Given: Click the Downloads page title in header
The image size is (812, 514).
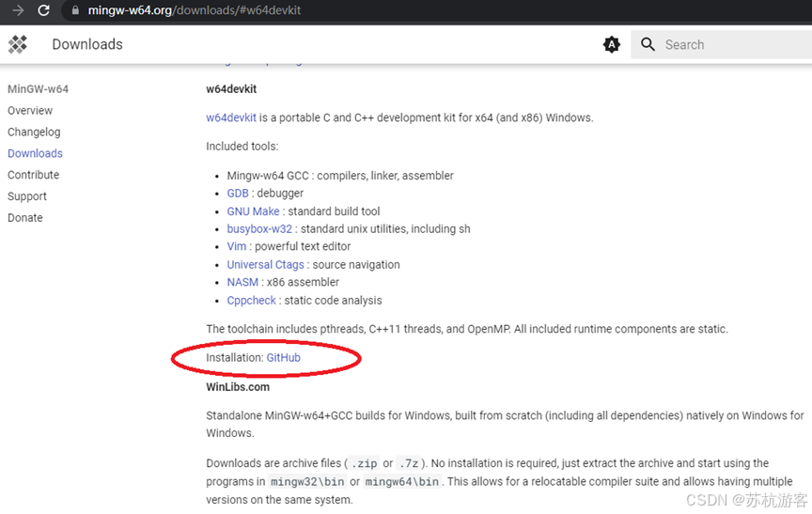Looking at the screenshot, I should (87, 44).
